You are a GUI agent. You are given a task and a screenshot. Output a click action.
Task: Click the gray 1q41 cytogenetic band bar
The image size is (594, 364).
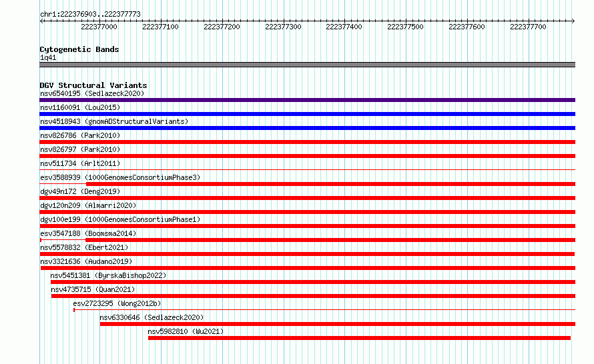(307, 65)
